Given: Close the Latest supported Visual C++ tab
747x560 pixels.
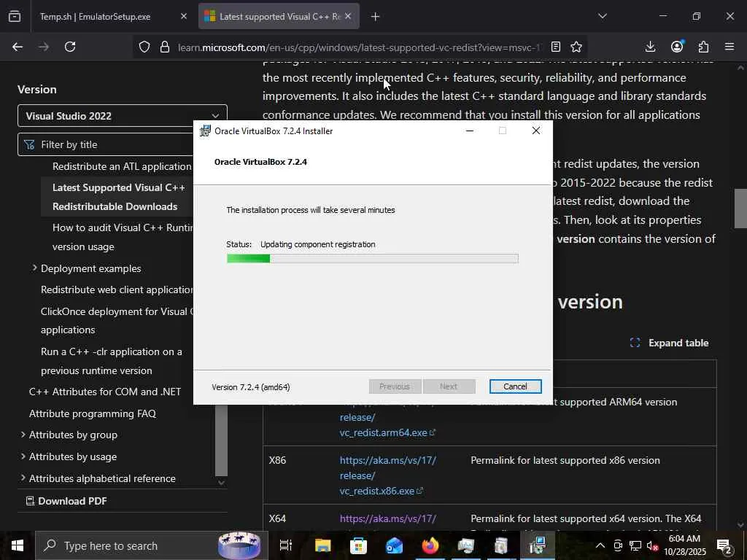Looking at the screenshot, I should [348, 16].
